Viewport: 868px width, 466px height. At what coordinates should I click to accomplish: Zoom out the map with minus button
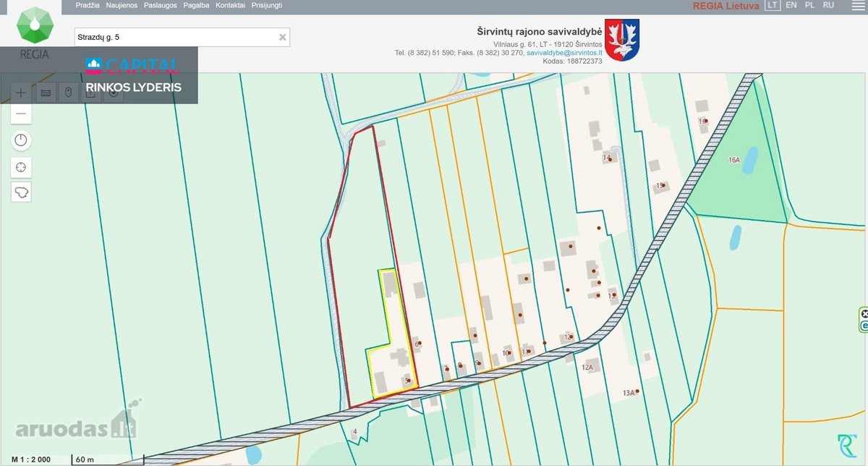21,114
